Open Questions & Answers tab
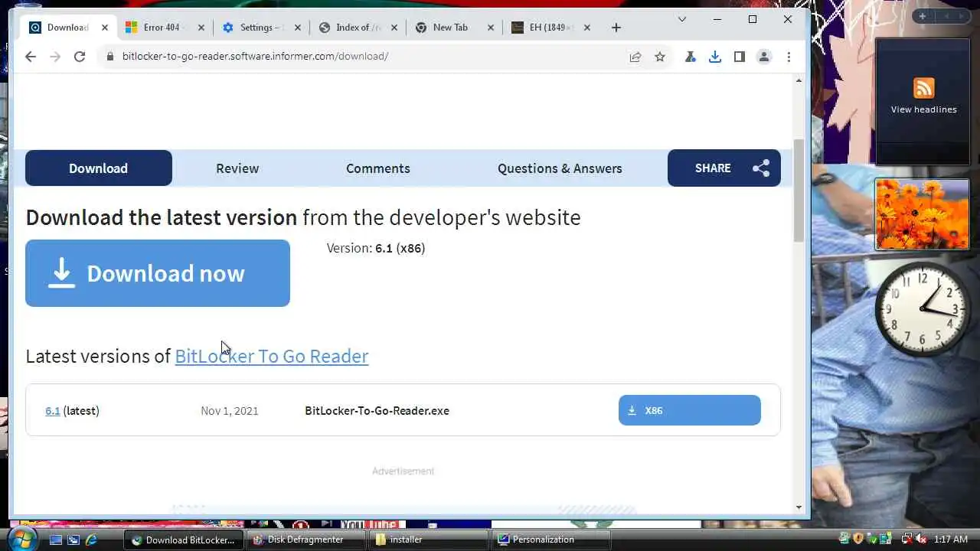980x551 pixels. [x=560, y=168]
